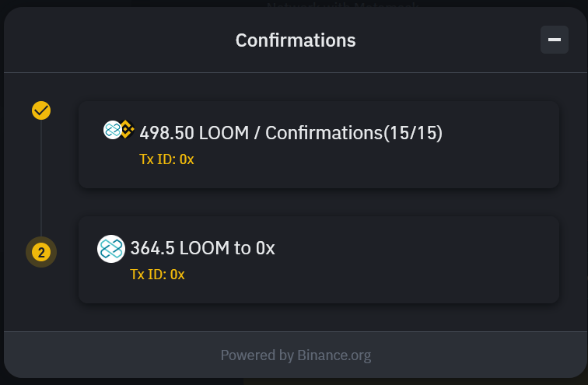This screenshot has height=385, width=588.
Task: Collapse the Confirmations dialog with minus button
Action: pos(555,40)
